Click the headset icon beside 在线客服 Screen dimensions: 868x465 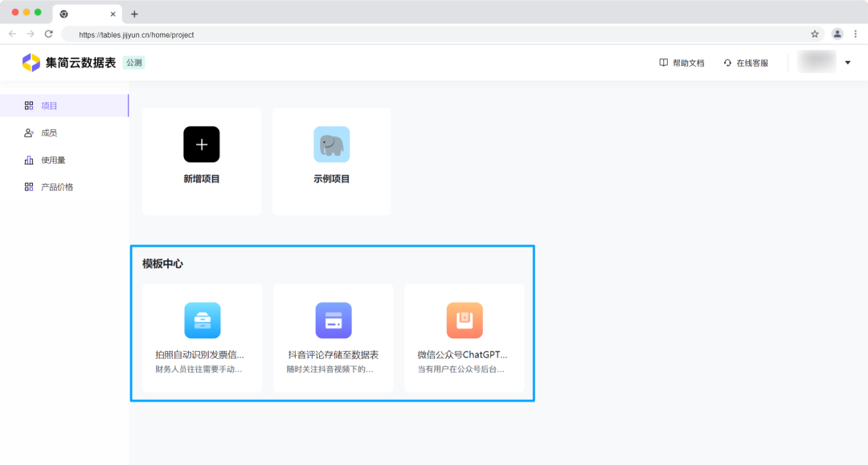pos(727,63)
